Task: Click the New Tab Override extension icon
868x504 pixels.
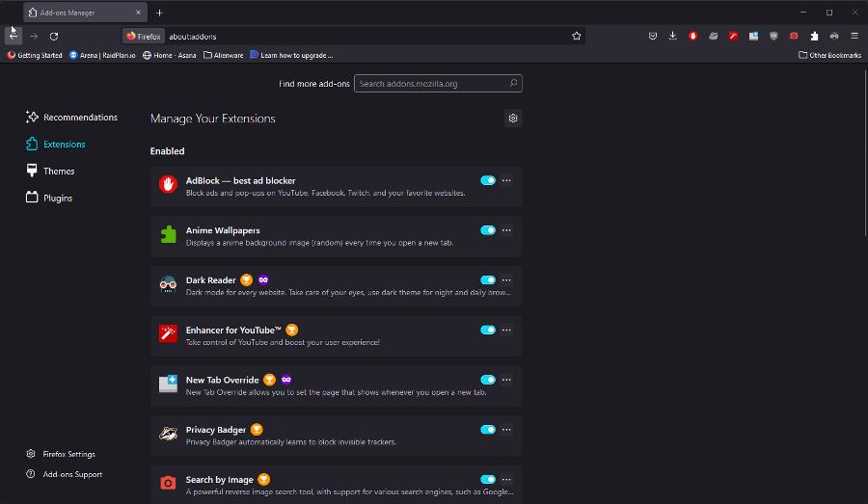Action: (x=168, y=384)
